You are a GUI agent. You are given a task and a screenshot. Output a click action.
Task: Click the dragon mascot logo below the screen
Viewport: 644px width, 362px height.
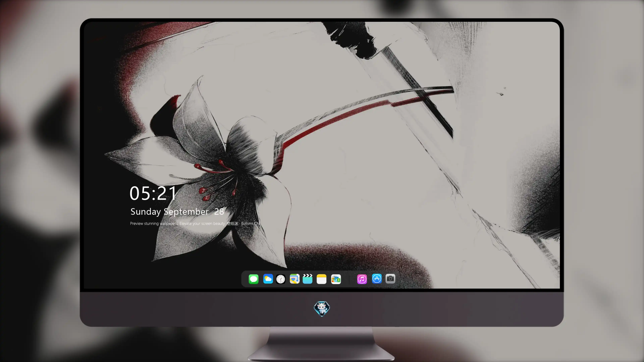[x=322, y=309]
